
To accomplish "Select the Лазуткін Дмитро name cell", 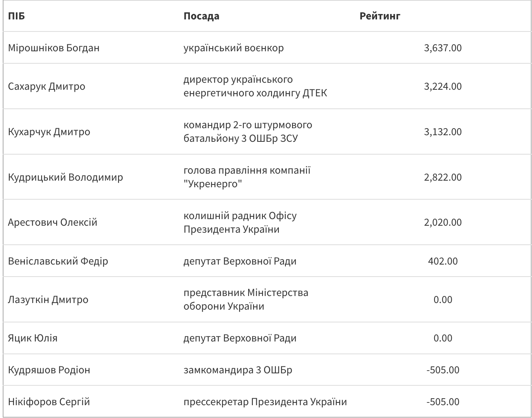I will pos(48,300).
